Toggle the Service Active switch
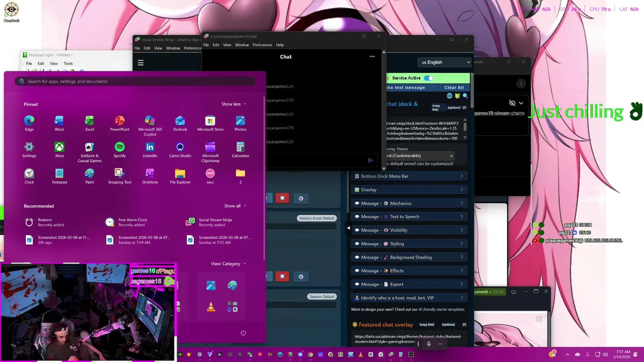Viewport: 644px width, 362px height. [x=428, y=78]
